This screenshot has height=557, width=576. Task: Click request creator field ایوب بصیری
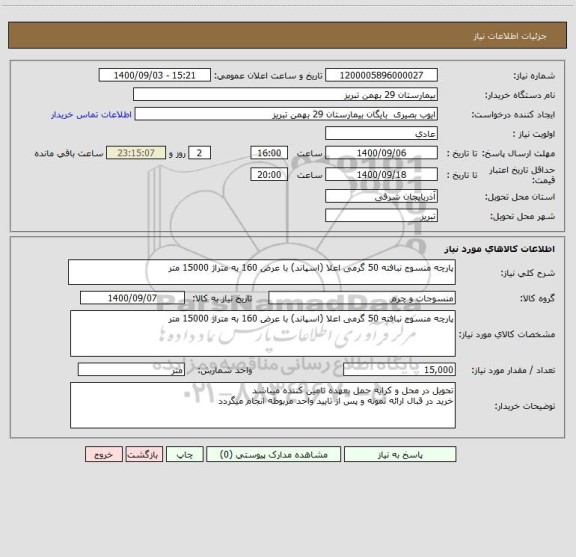(x=286, y=114)
